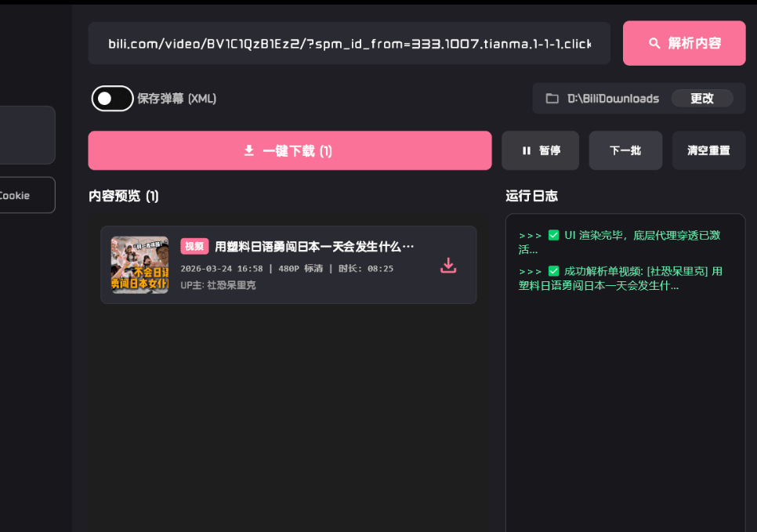Click the green checkmark in the first log entry
Image resolution: width=757 pixels, height=532 pixels.
point(553,234)
